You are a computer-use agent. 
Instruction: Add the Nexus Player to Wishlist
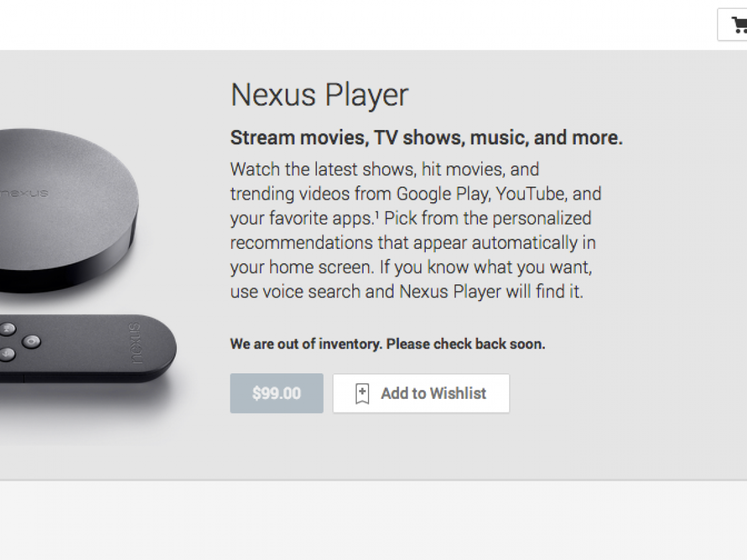click(x=421, y=393)
